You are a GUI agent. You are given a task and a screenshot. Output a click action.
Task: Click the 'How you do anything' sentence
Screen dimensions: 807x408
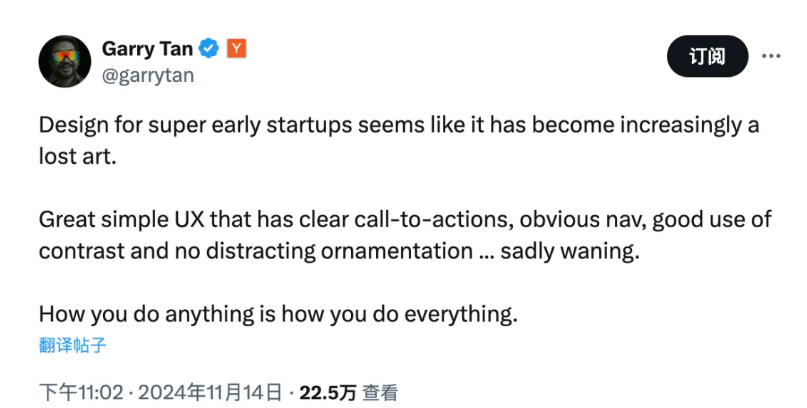click(x=278, y=314)
